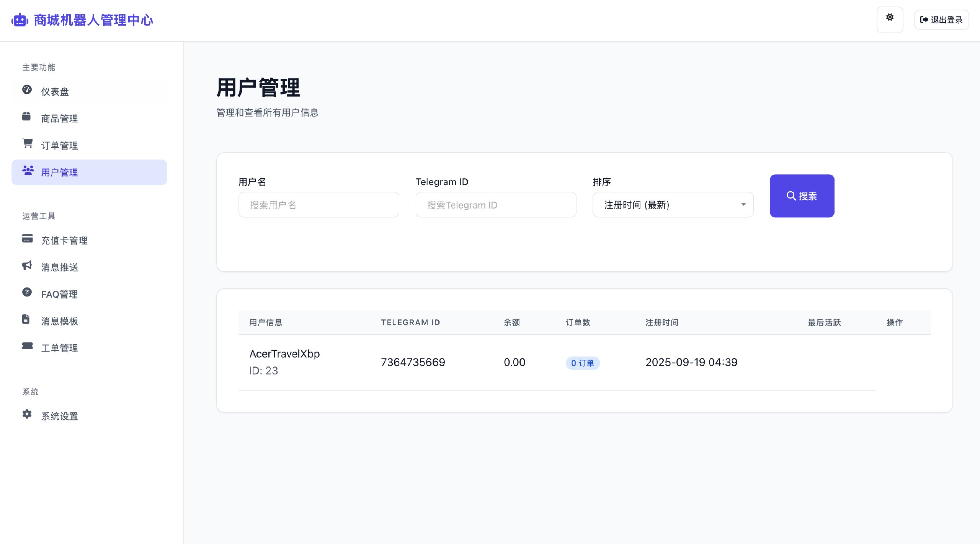Select the box icon for 商品管理
This screenshot has width=980, height=544.
(27, 117)
